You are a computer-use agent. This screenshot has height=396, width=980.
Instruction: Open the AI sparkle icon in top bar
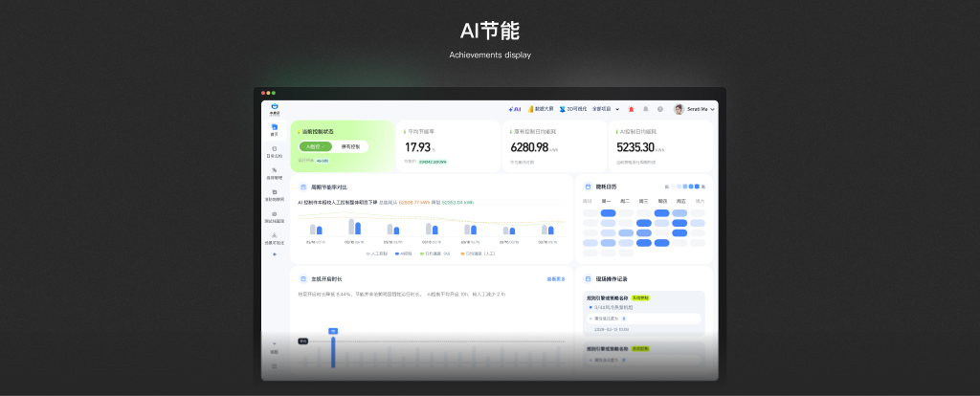514,109
